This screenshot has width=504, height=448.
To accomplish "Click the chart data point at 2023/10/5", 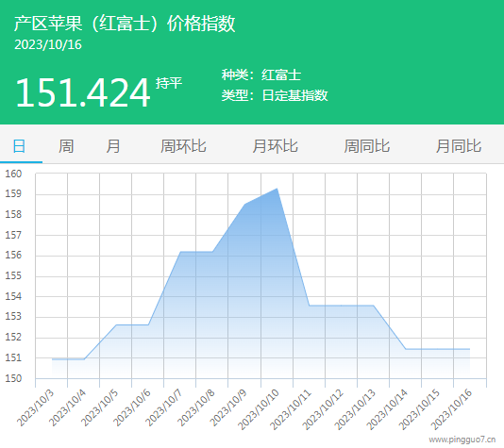I will (x=116, y=325).
